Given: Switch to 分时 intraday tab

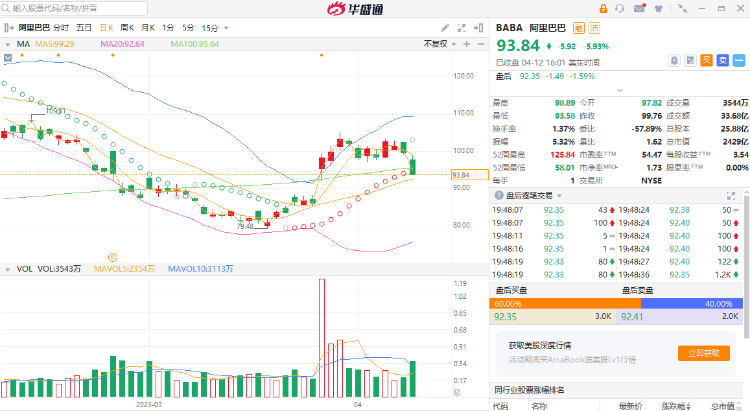Looking at the screenshot, I should (61, 28).
